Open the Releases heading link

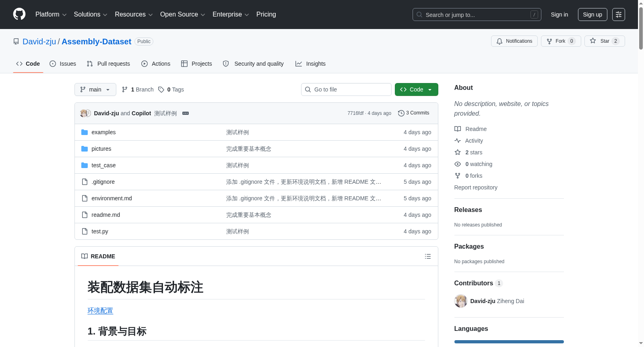468,210
